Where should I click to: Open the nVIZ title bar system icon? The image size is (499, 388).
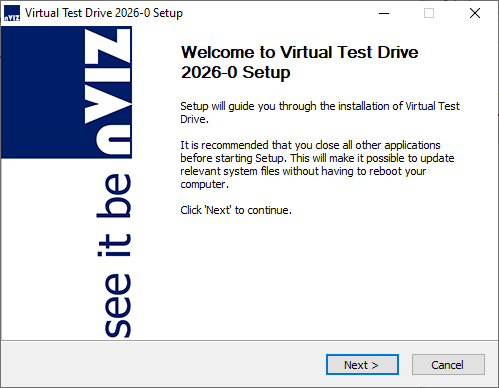12,13
